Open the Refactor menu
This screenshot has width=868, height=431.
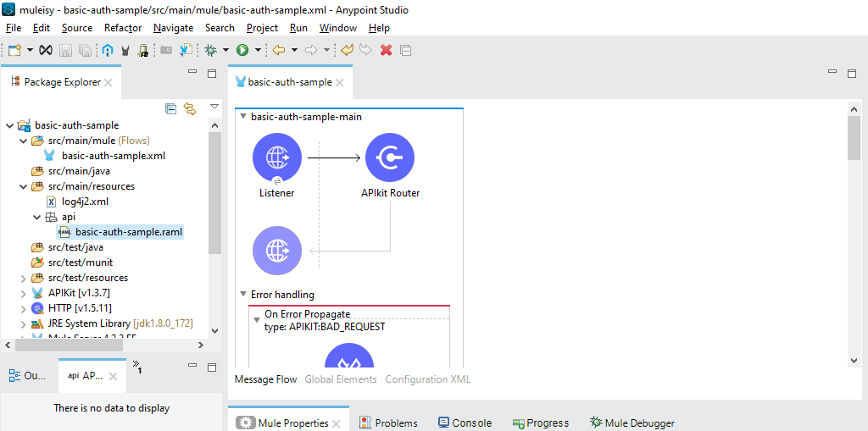click(123, 28)
